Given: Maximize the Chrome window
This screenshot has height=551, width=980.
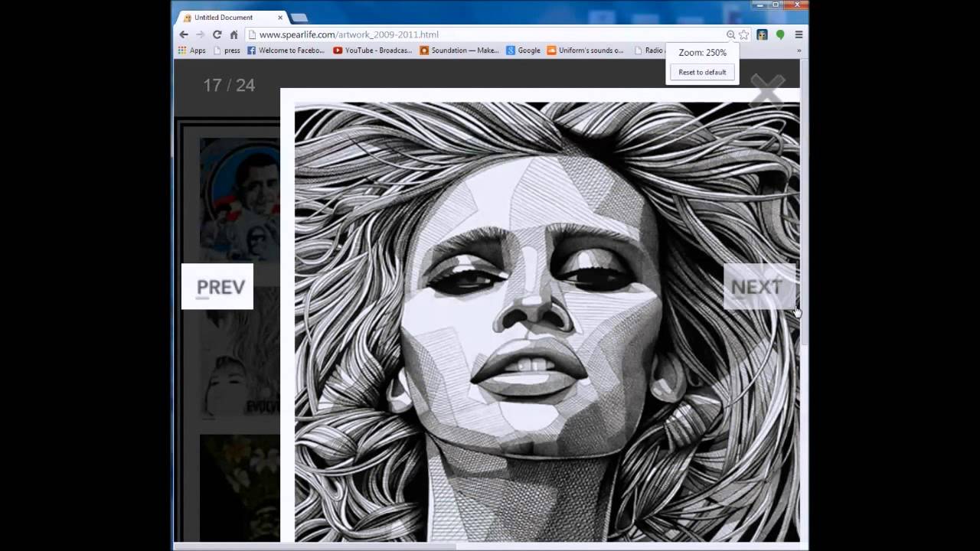Looking at the screenshot, I should (x=776, y=5).
